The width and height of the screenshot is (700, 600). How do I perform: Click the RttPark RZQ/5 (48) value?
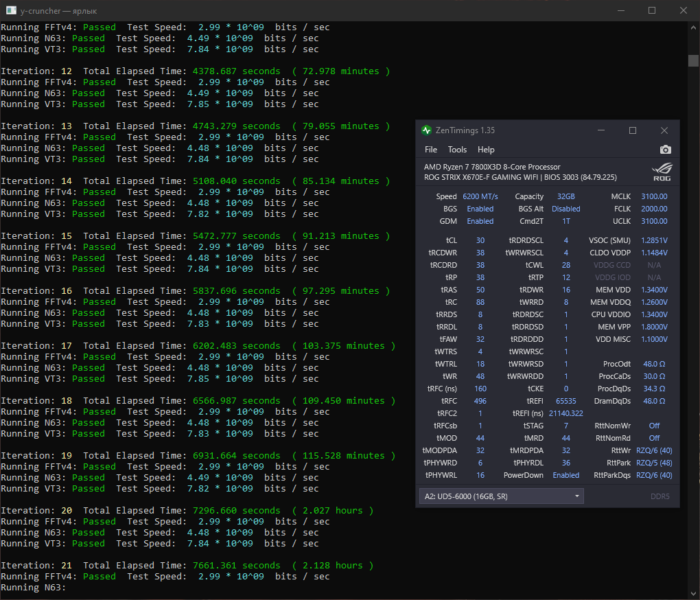click(x=654, y=463)
